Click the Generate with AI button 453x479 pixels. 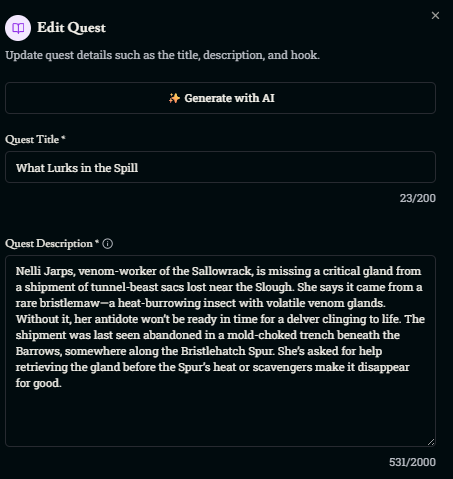(220, 98)
